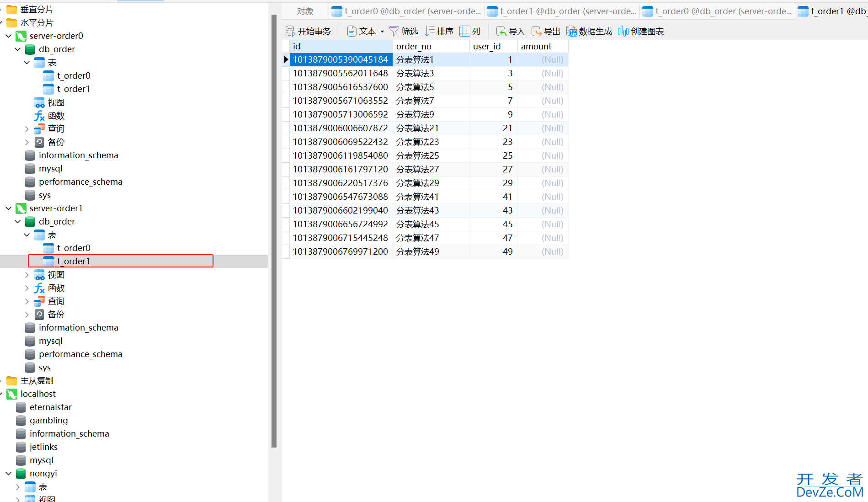The width and height of the screenshot is (868, 502).
Task: Click the 主从复制 folder icon
Action: point(12,380)
